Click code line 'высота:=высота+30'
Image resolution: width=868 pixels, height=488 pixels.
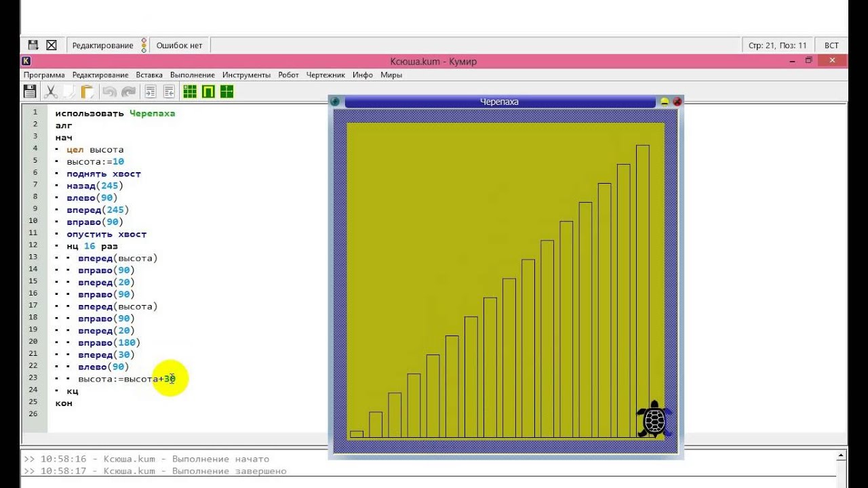click(127, 380)
